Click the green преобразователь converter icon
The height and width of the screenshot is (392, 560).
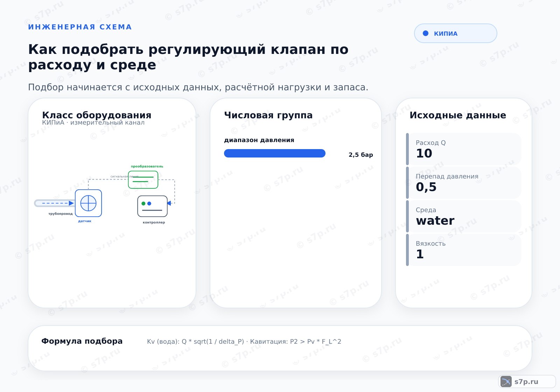click(143, 180)
